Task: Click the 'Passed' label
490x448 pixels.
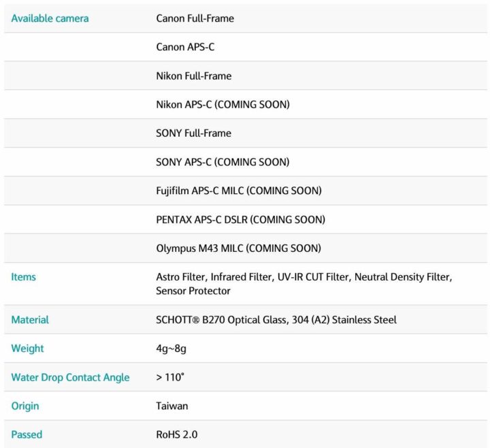Action: [x=27, y=434]
